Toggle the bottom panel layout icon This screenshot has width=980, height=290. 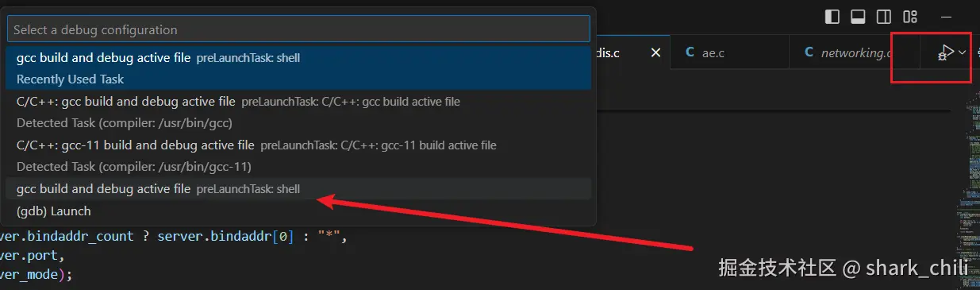[858, 17]
